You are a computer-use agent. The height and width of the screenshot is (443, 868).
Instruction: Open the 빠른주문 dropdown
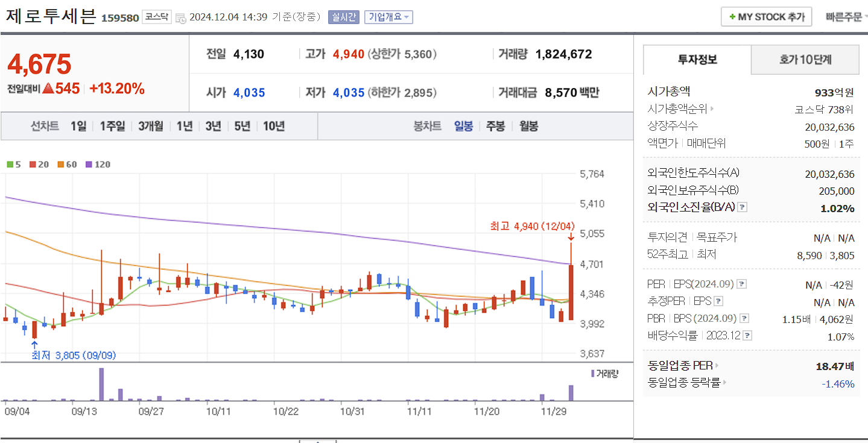pos(846,17)
